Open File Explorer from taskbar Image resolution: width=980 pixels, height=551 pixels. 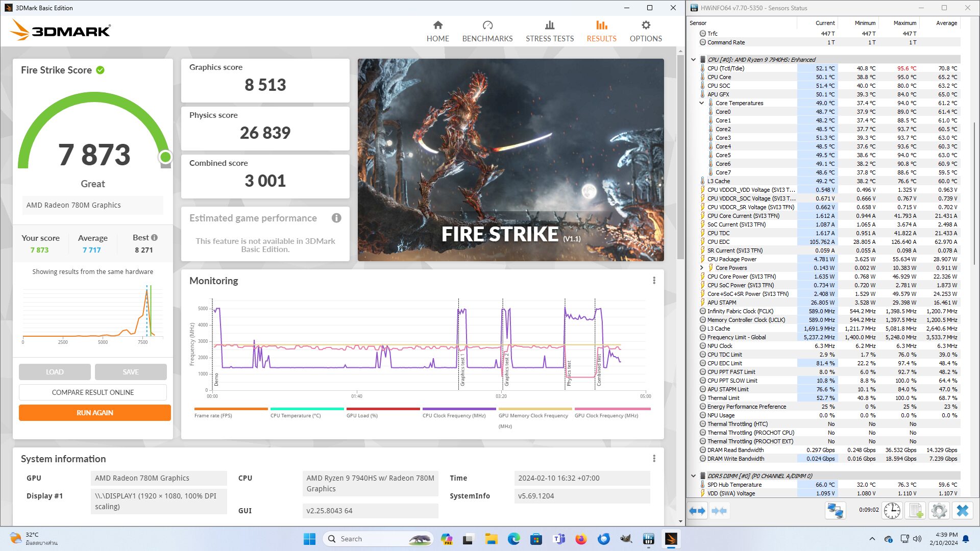pyautogui.click(x=491, y=539)
